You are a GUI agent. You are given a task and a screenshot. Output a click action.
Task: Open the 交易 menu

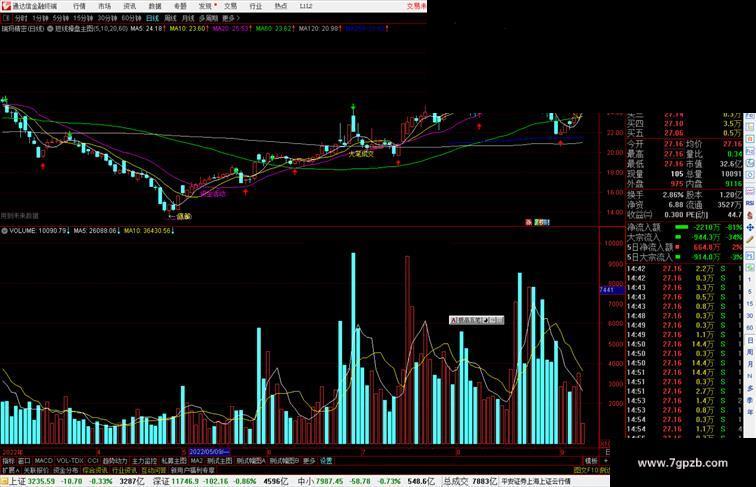tap(230, 6)
